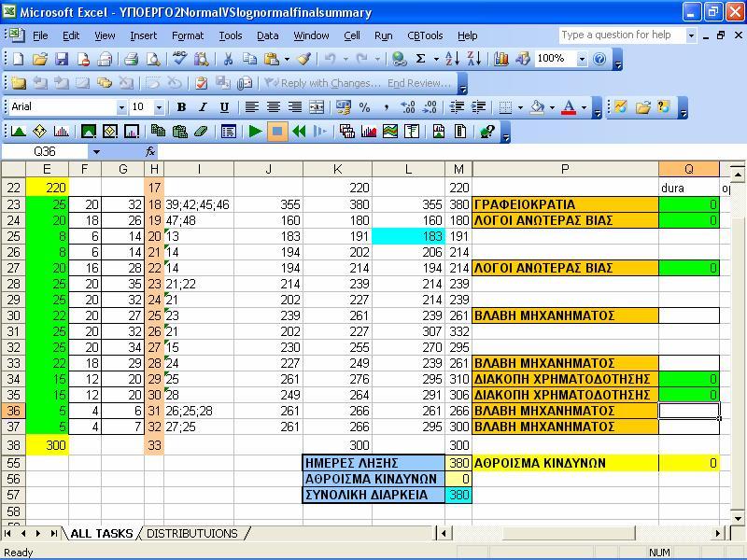This screenshot has width=747, height=560.
Task: Click the Align Left icon
Action: coord(251,107)
